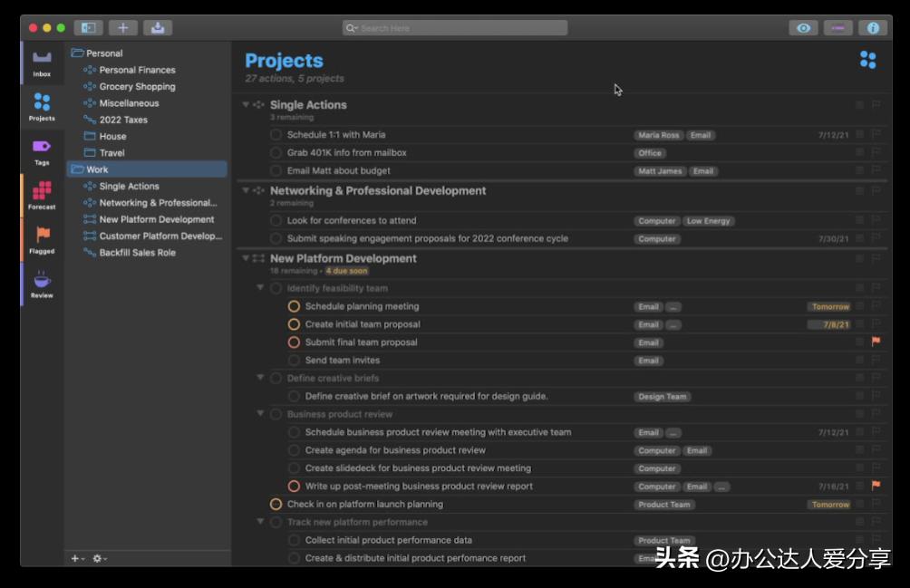
Task: Click "Create agenda for business product review"
Action: 395,450
